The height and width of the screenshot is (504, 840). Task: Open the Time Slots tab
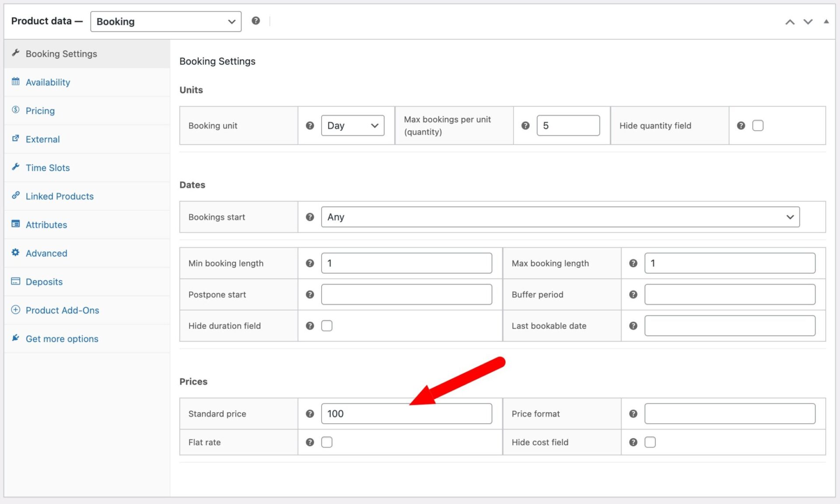(48, 168)
